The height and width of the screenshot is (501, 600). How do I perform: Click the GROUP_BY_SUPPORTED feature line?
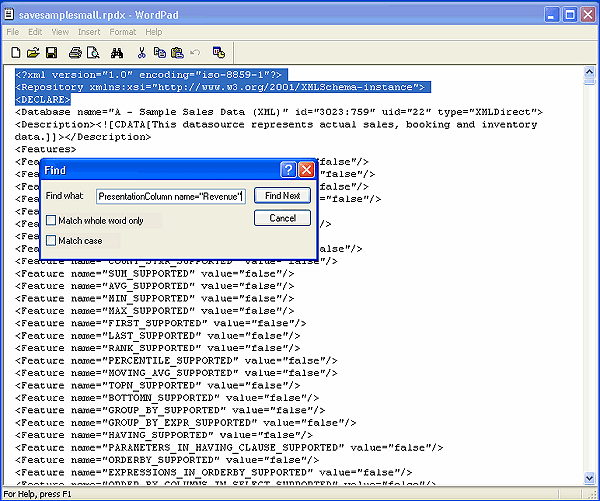(170, 410)
